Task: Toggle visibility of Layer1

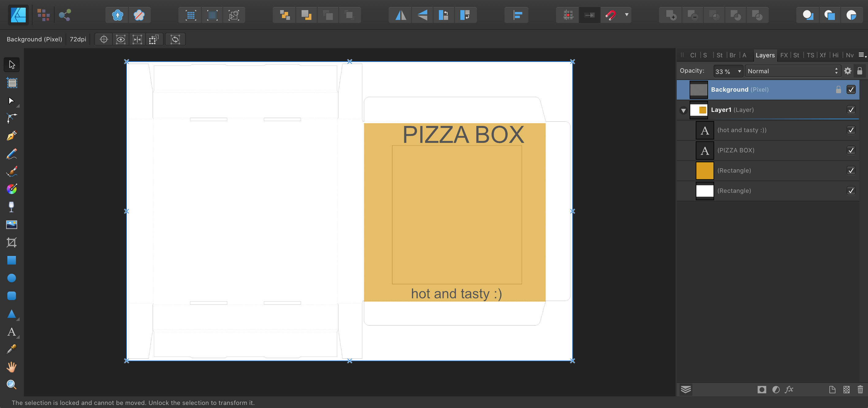Action: click(x=851, y=110)
